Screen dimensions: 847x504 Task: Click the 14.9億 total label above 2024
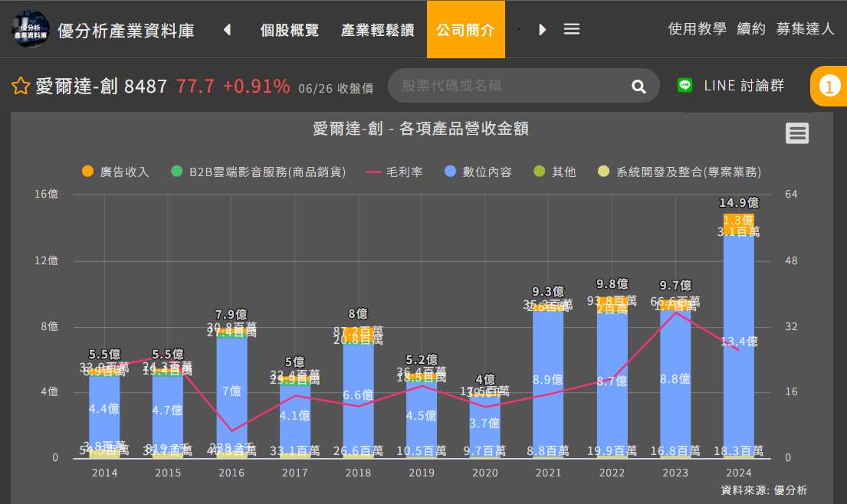tap(738, 203)
